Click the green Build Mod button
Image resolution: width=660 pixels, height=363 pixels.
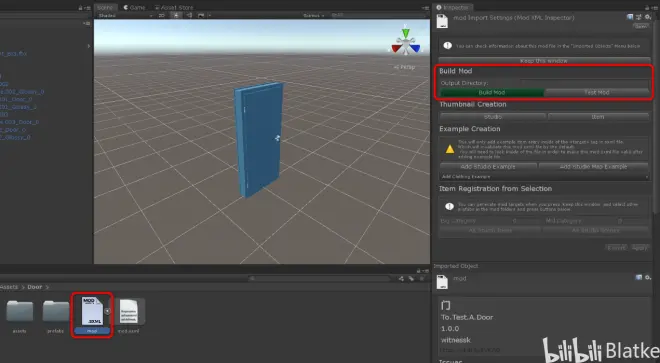492,92
